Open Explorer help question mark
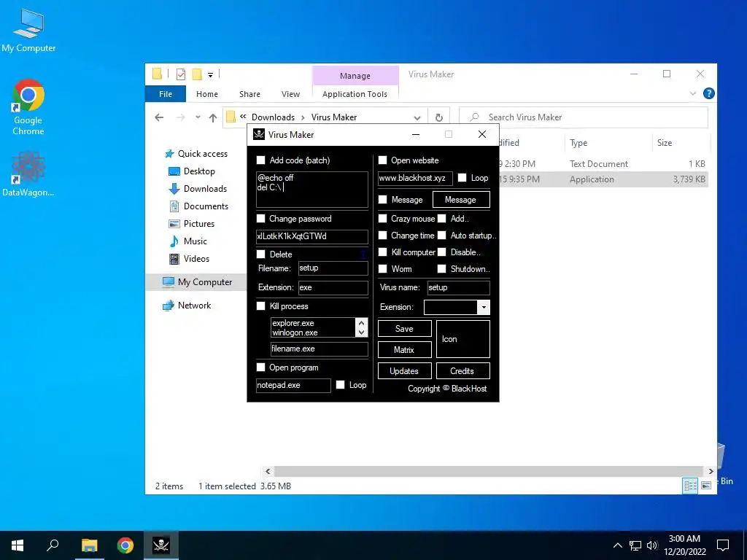Screen dimensions: 747x560 pyautogui.click(x=708, y=93)
